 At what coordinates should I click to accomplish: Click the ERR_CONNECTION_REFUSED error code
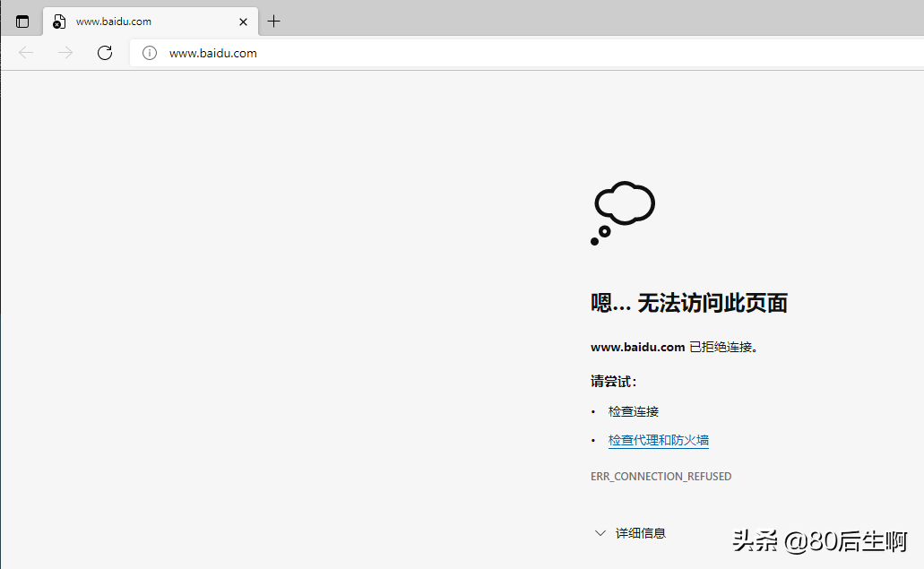[x=661, y=476]
